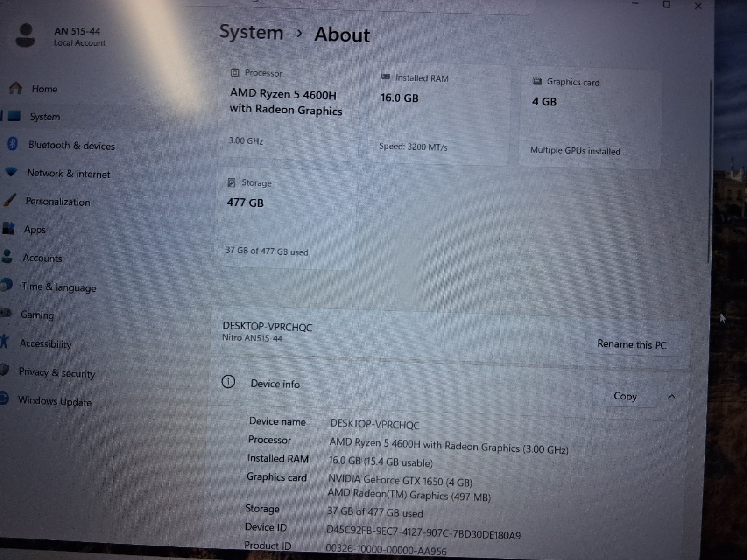Click 37 GB of 477 GB used on Storage card
747x560 pixels.
(267, 251)
